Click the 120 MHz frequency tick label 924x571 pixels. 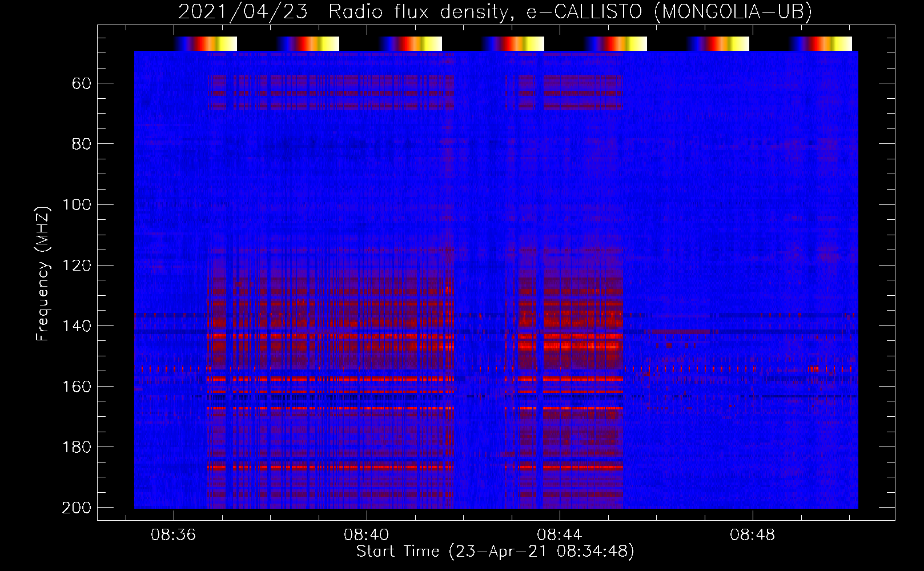tap(77, 266)
